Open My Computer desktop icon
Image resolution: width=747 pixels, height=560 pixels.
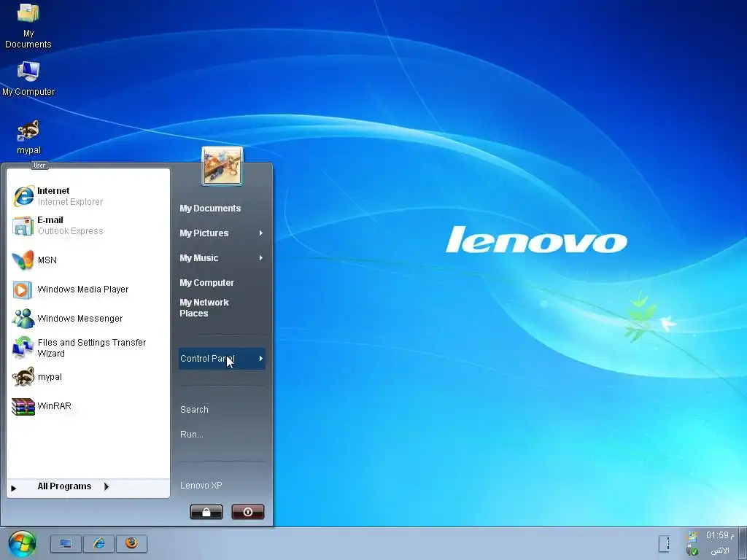pos(28,71)
